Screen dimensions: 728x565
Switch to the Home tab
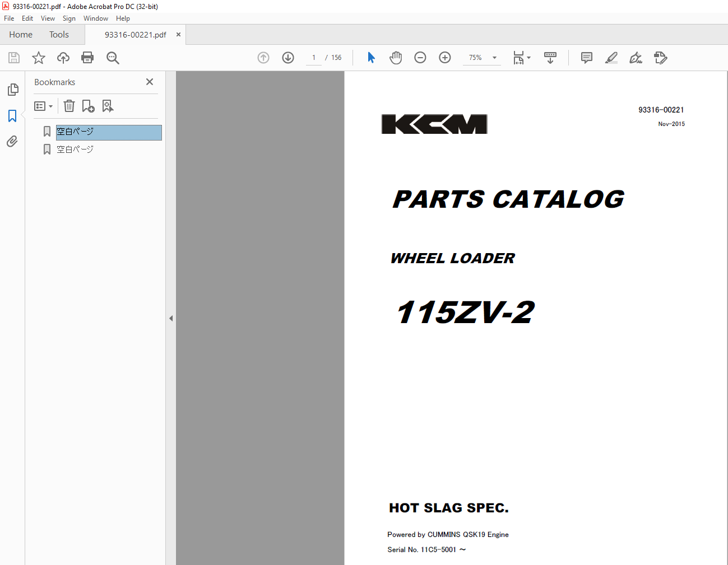[21, 35]
